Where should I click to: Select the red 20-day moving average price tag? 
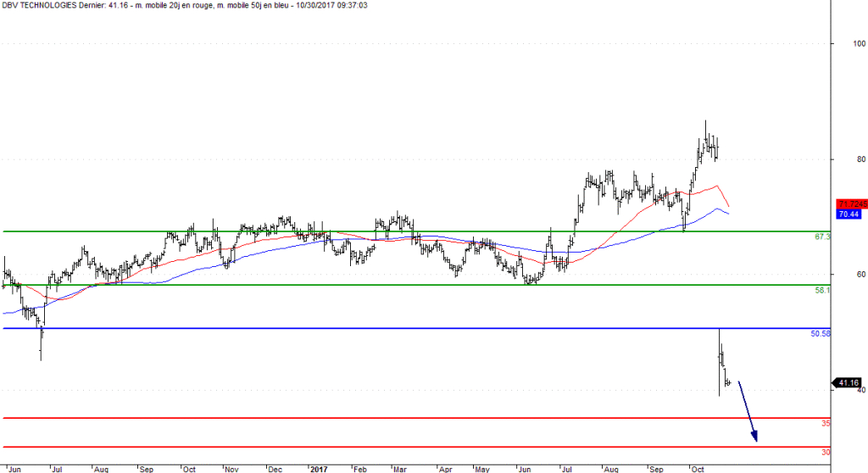849,204
